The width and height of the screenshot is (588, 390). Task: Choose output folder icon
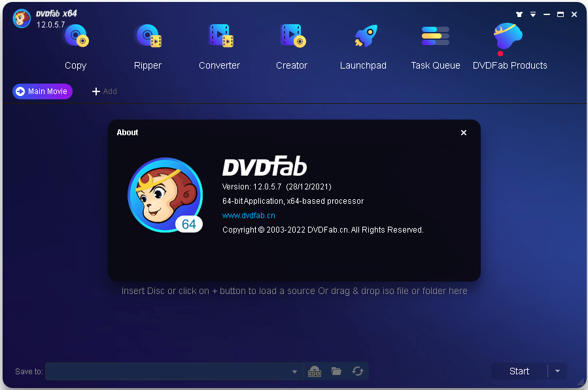[x=336, y=371]
